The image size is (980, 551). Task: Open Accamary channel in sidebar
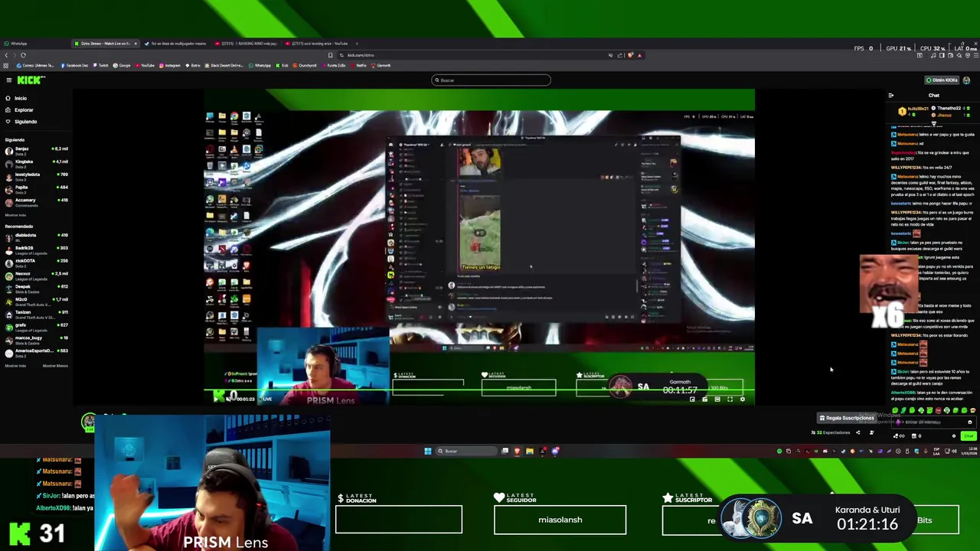point(36,202)
